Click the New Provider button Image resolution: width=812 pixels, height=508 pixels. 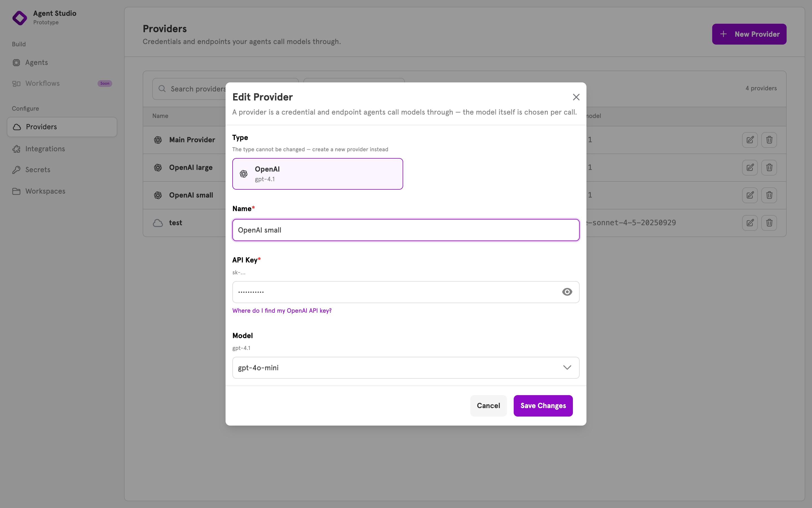tap(749, 34)
